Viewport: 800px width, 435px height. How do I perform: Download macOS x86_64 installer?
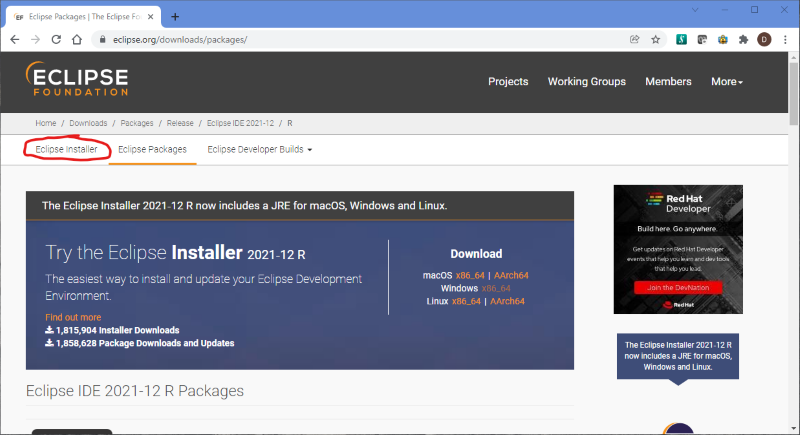[x=470, y=275]
